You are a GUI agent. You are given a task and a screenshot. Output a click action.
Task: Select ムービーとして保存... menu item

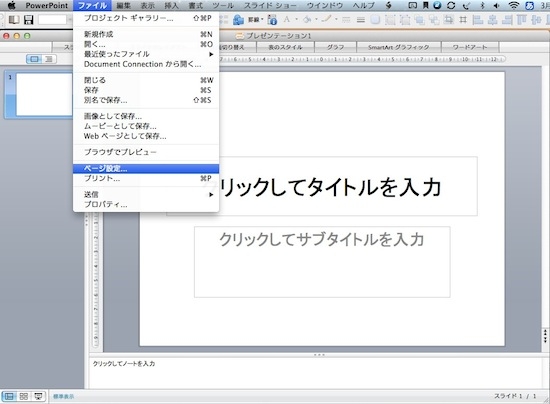click(146, 126)
